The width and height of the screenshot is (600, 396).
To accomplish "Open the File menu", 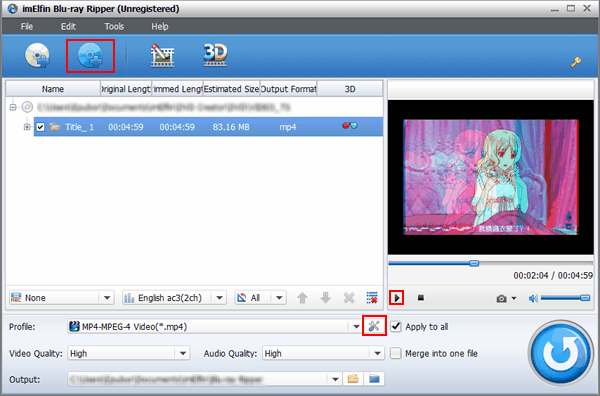I will 27,26.
